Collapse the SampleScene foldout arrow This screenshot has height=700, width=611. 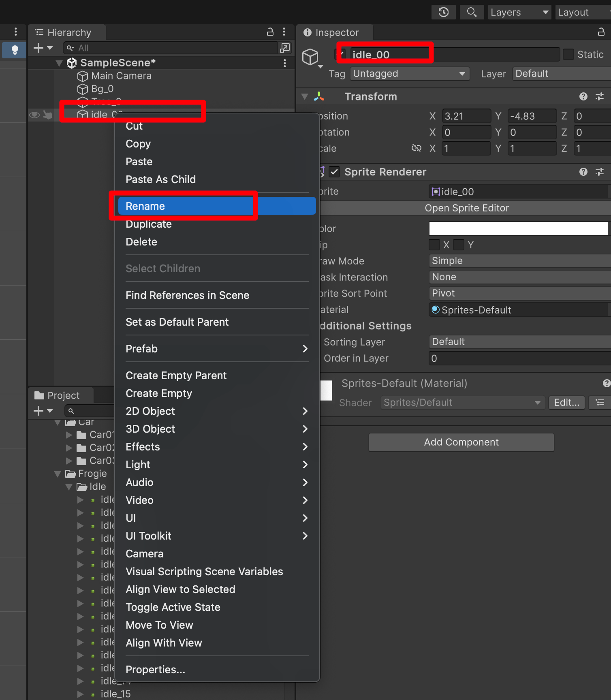[x=59, y=63]
